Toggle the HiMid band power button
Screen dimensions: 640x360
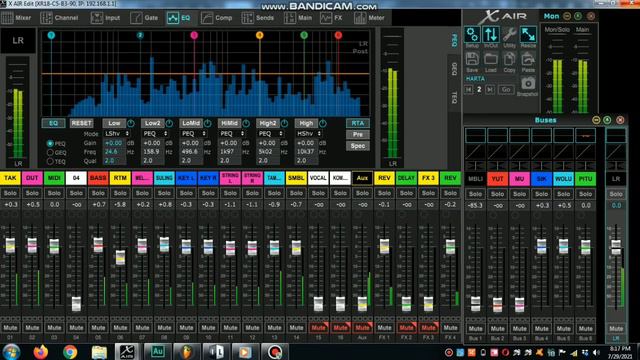click(246, 123)
